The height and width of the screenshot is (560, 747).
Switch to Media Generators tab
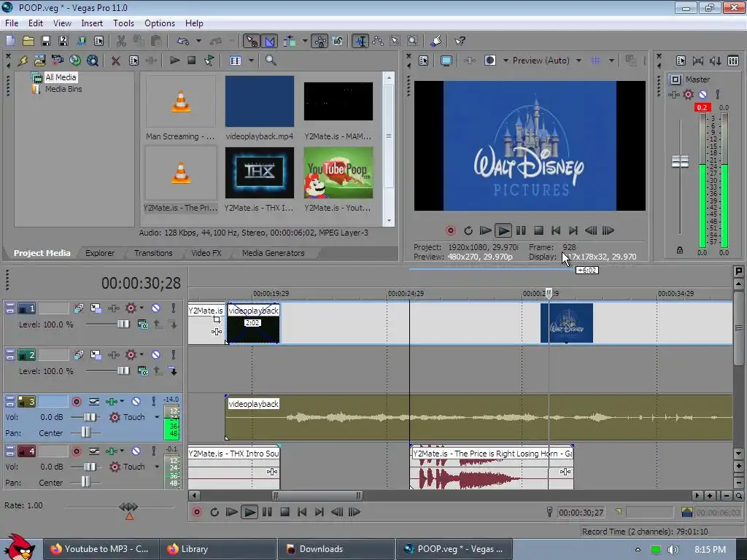click(273, 253)
